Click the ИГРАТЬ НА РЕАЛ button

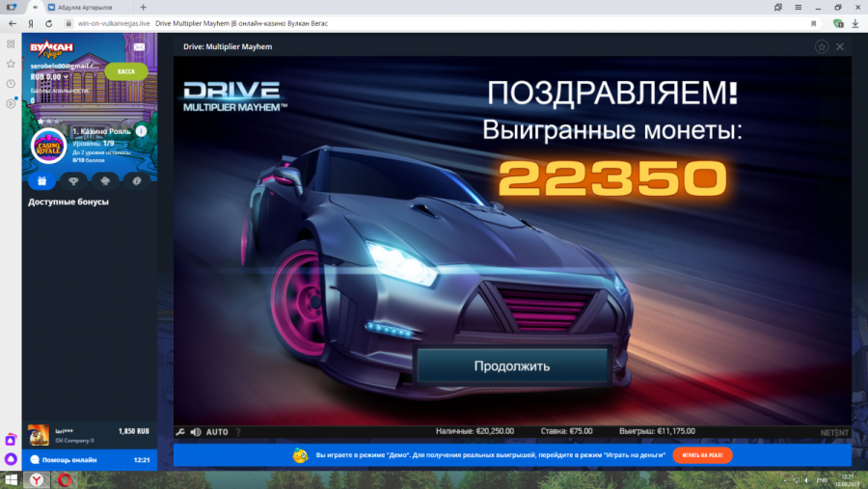703,454
